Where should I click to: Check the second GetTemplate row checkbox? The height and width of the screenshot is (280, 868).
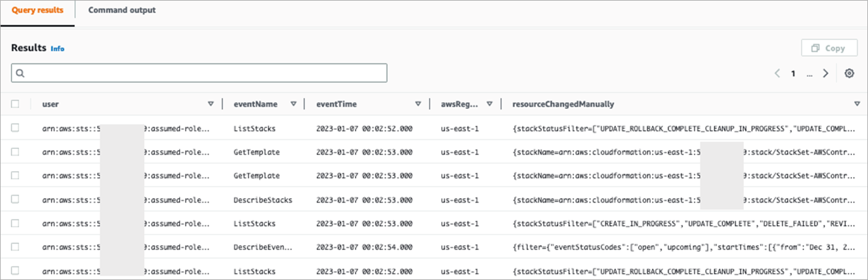[x=15, y=175]
